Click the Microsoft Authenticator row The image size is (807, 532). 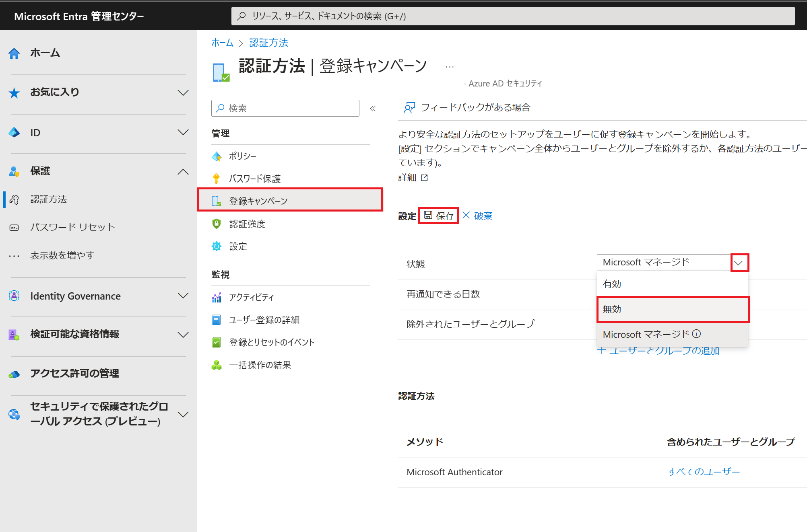(603, 472)
